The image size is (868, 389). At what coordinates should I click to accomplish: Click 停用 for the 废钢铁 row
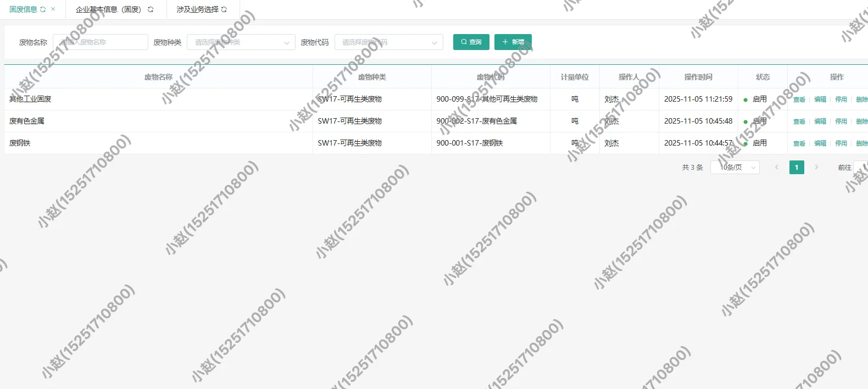click(x=841, y=143)
